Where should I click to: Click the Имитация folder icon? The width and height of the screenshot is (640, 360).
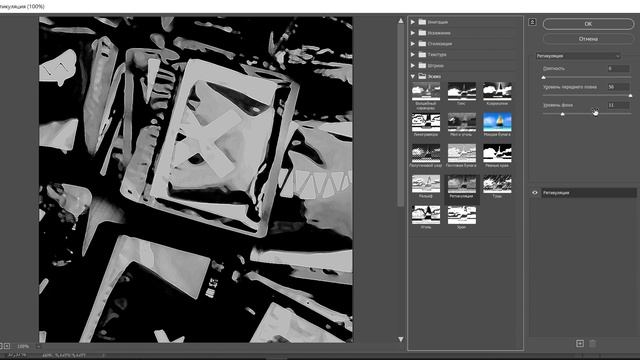coord(422,22)
